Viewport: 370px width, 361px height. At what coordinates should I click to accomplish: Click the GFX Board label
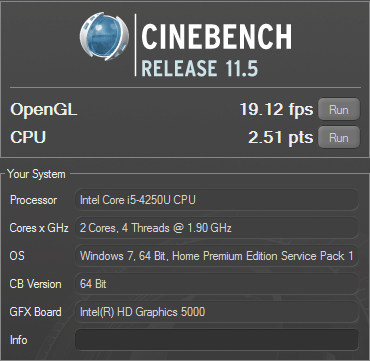click(x=36, y=312)
